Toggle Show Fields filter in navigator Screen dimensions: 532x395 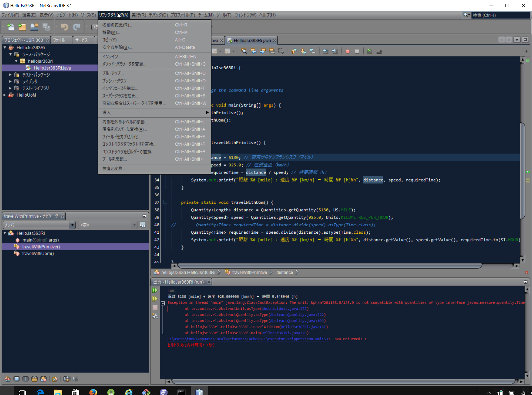click(x=17, y=379)
